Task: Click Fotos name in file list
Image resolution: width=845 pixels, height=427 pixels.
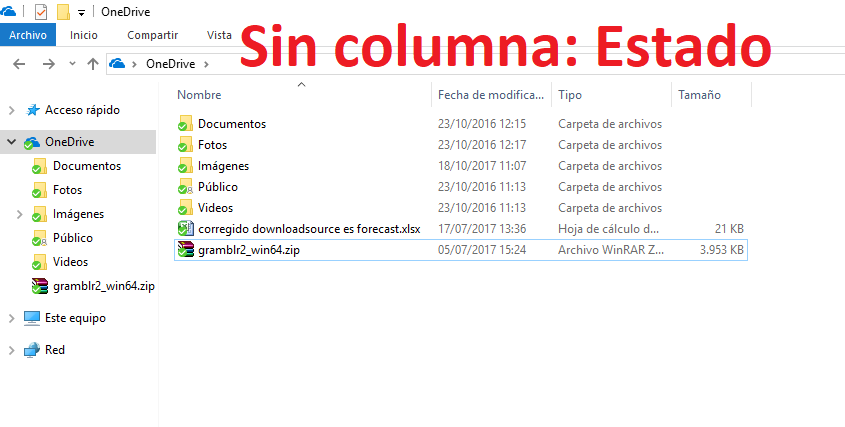Action: point(212,145)
